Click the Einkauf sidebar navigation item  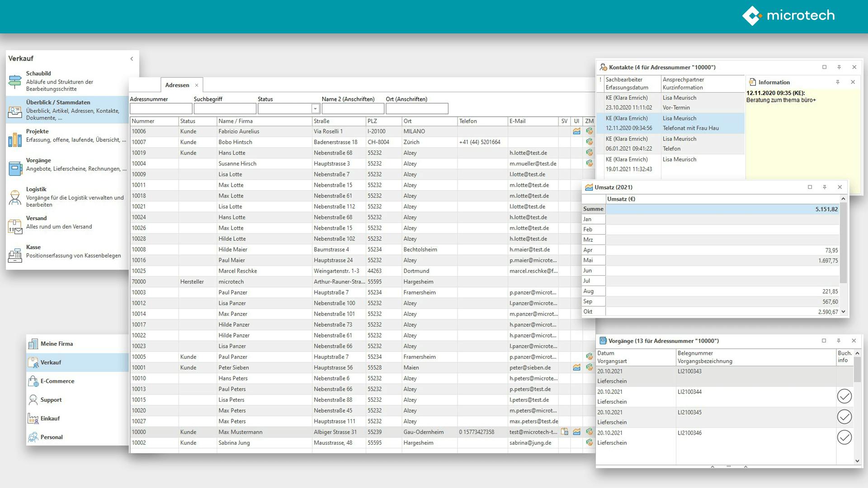51,418
